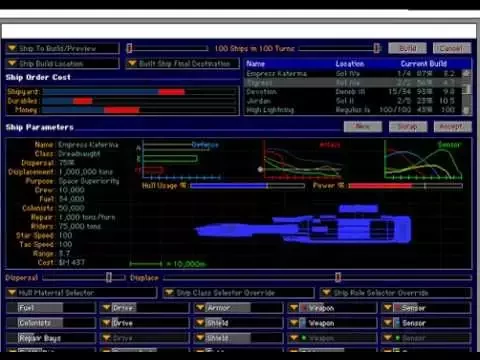Click the Shipyard cost bar
Image resolution: width=480 pixels, height=360 pixels.
click(x=140, y=92)
